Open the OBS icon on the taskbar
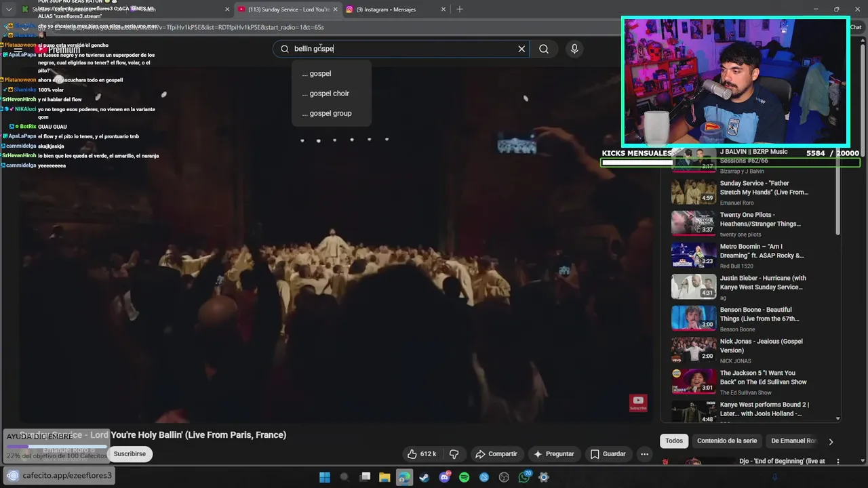 point(504,477)
